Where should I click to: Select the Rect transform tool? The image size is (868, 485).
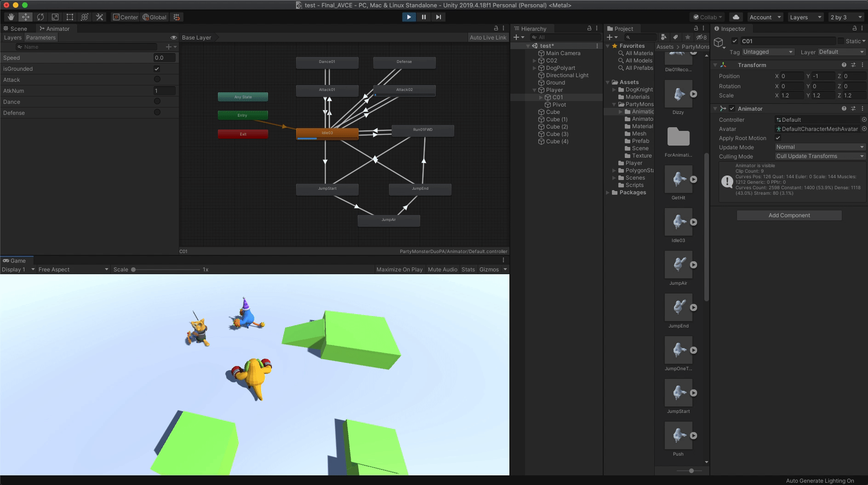tap(70, 17)
